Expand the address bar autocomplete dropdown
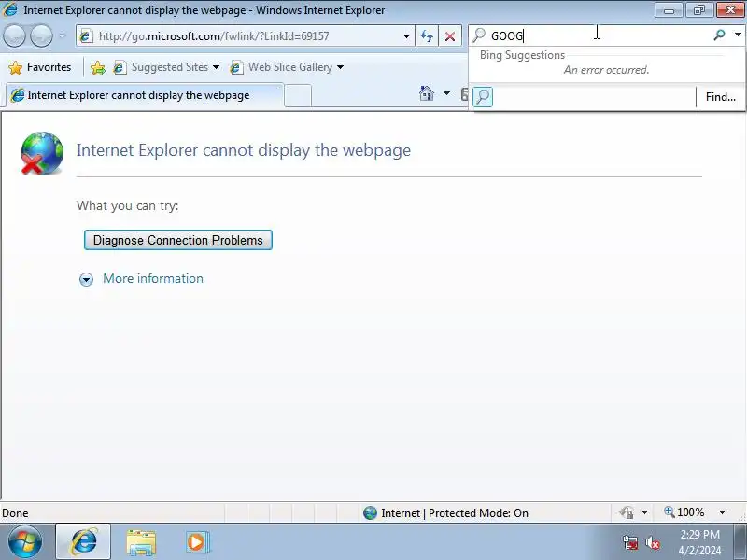This screenshot has width=747, height=560. (406, 36)
